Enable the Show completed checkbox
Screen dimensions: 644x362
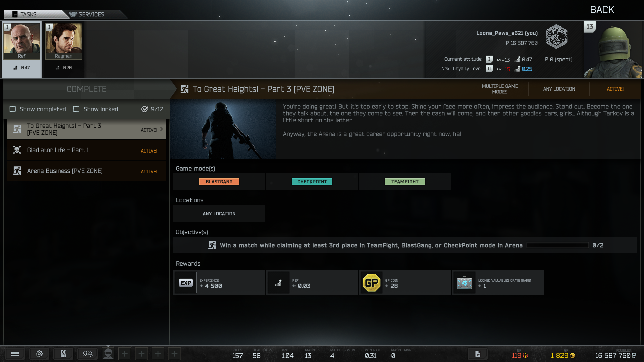pos(13,109)
